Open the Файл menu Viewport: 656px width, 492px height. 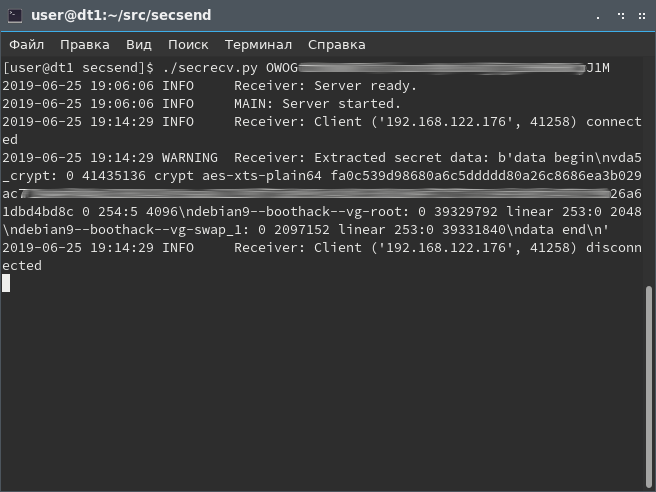28,45
